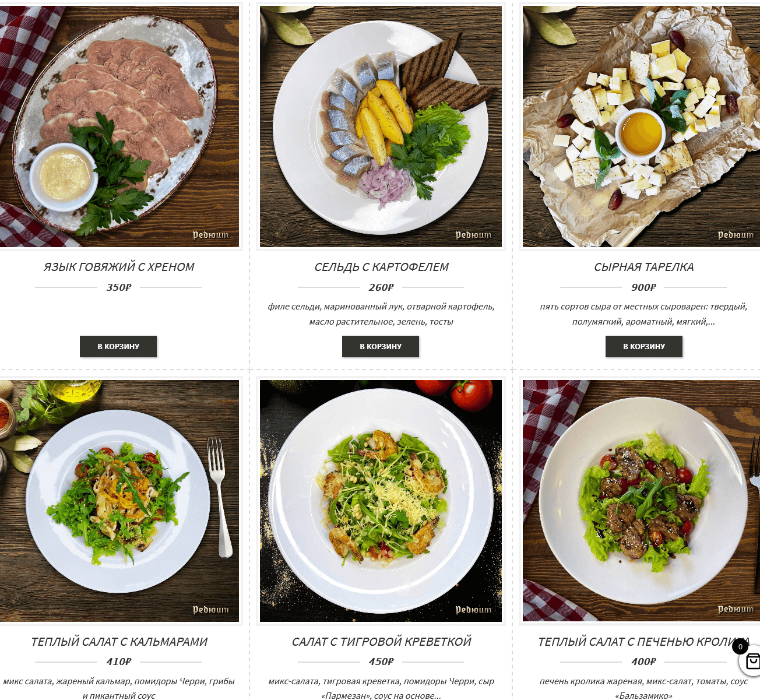Open Теплый салат с печенью кролика title
This screenshot has width=760, height=700.
[644, 642]
